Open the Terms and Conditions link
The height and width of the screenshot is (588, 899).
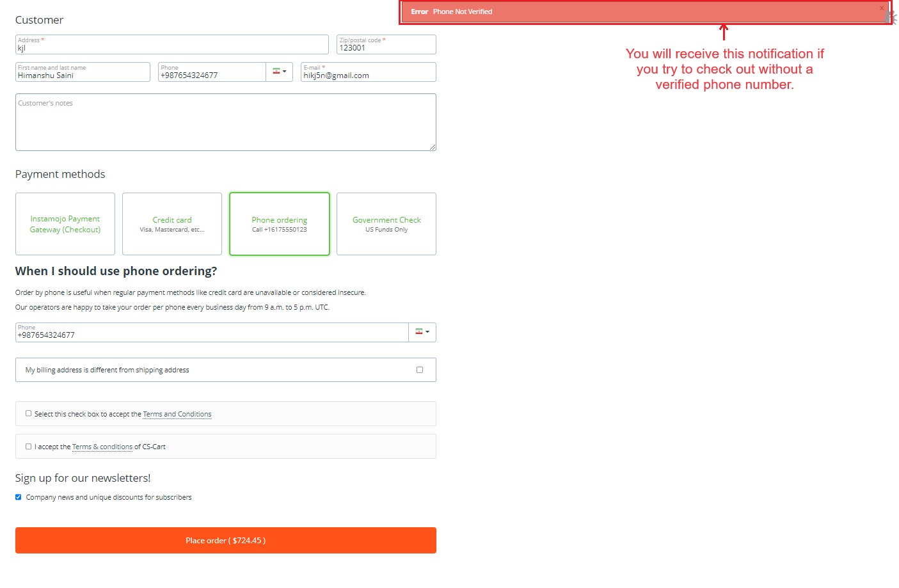[177, 414]
